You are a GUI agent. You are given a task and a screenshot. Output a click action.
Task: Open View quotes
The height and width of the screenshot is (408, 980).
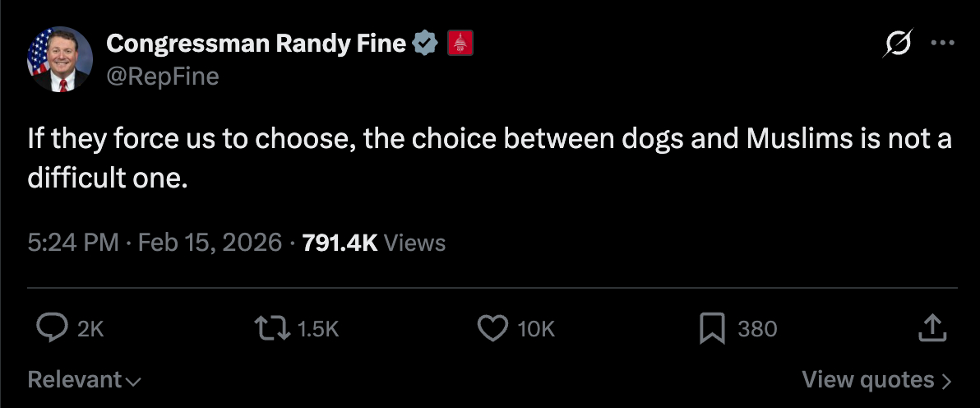click(868, 379)
